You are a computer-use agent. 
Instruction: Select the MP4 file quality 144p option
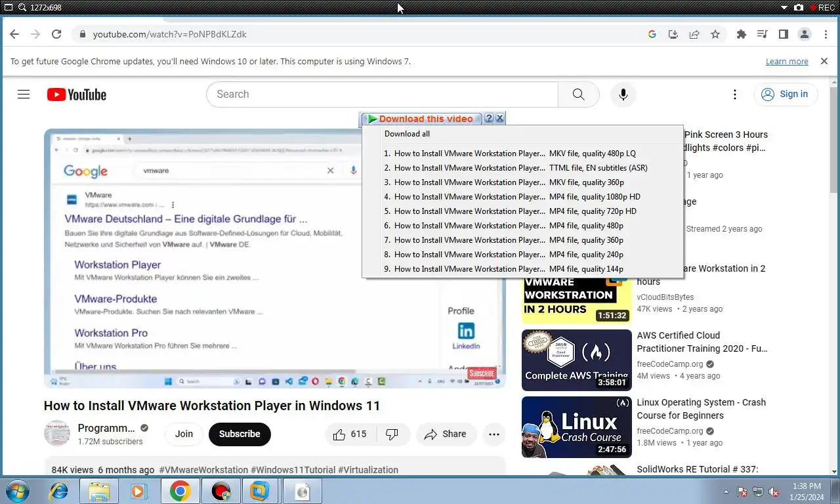pyautogui.click(x=523, y=269)
